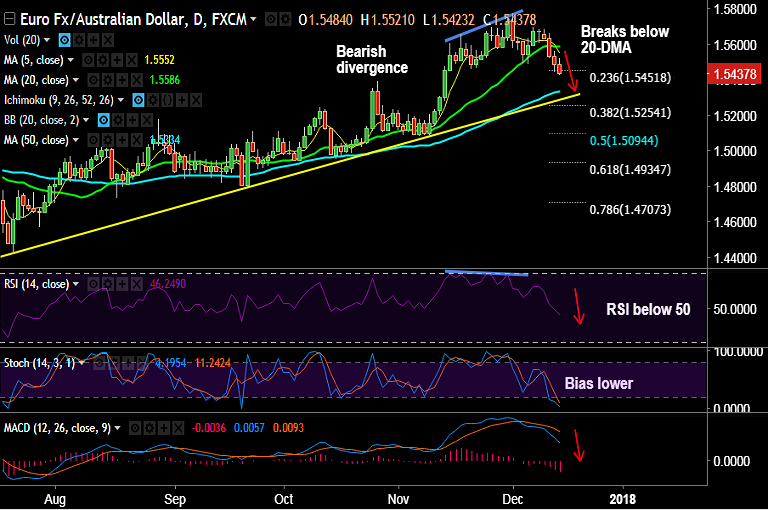Click plus icon on Ichimoku row
The height and width of the screenshot is (510, 768).
coord(182,100)
